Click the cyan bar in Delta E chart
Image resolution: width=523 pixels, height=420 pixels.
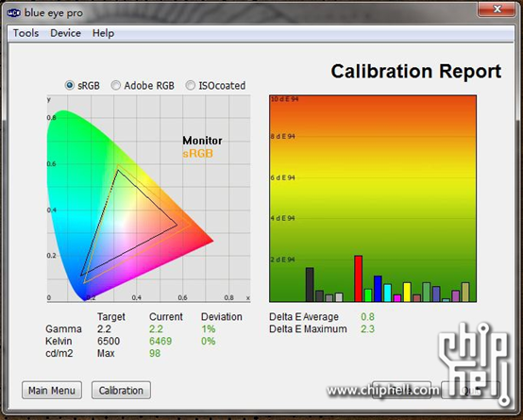point(387,293)
